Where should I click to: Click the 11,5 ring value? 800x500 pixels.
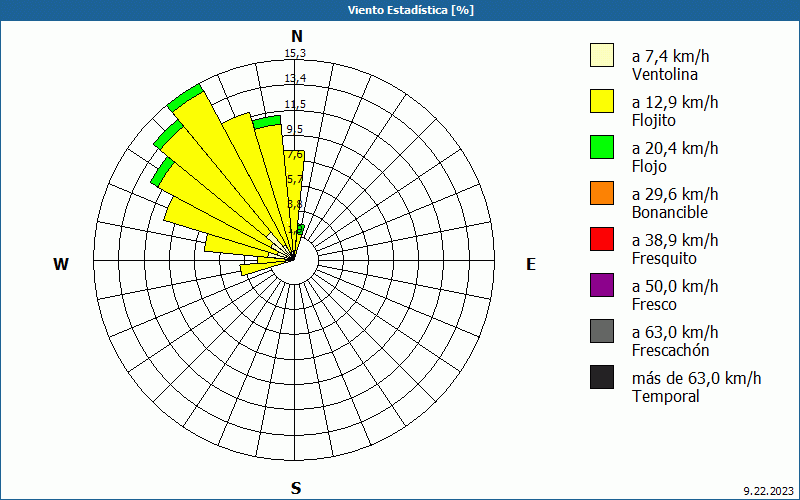pos(295,105)
